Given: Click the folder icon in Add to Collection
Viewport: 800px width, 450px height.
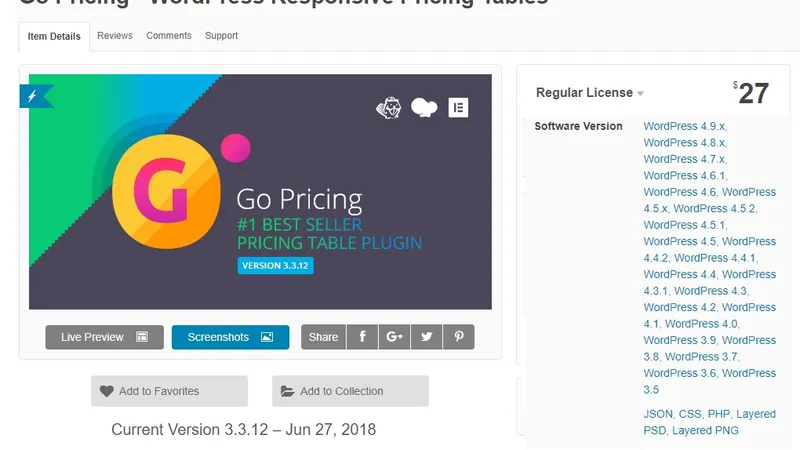Looking at the screenshot, I should point(288,391).
